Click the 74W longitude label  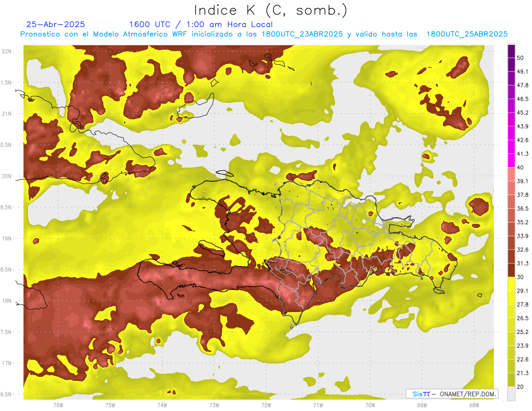pos(162,405)
